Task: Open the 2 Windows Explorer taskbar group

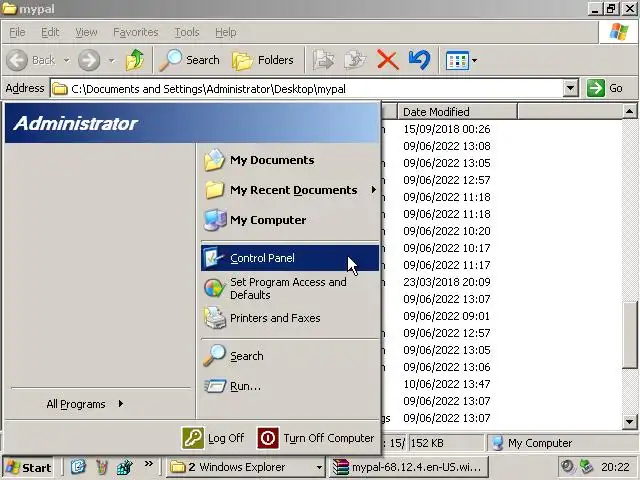Action: tap(246, 467)
